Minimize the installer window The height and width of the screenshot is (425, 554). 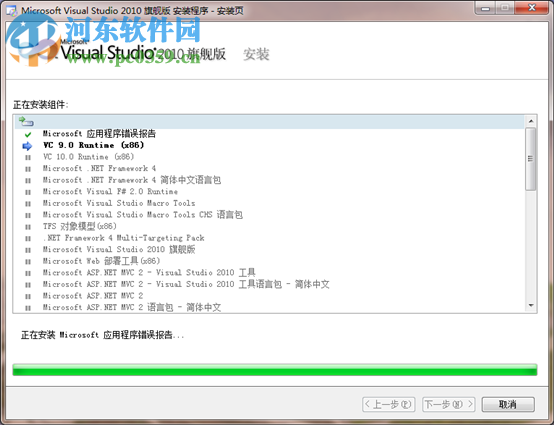(x=486, y=8)
